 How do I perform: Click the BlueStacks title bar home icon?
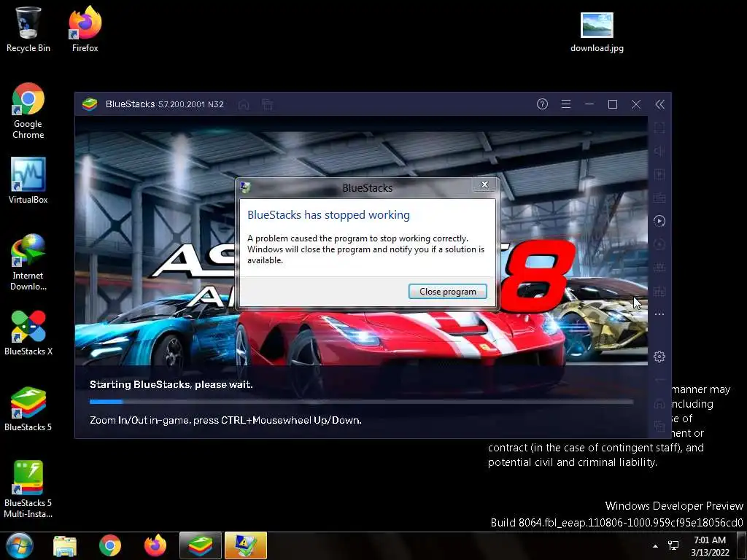(244, 104)
